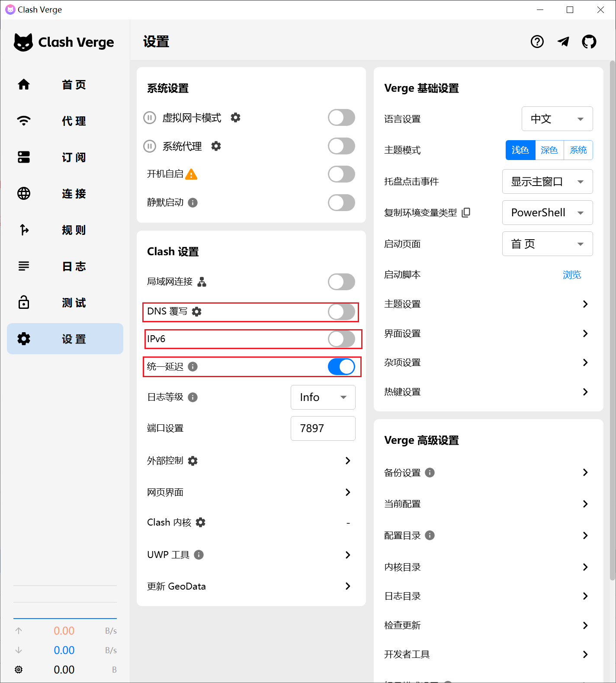Toggle the 虚拟网卡模式 switch
The width and height of the screenshot is (616, 683).
pos(341,117)
